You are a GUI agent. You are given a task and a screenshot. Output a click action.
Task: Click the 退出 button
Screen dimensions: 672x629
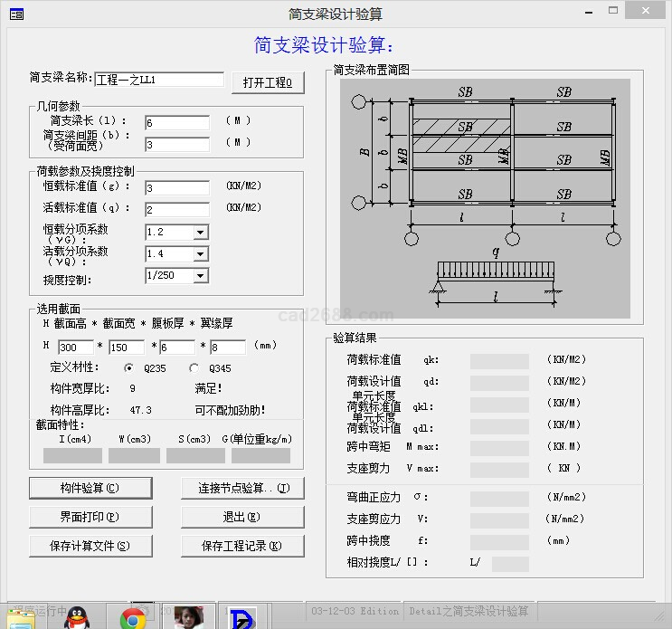(x=243, y=518)
